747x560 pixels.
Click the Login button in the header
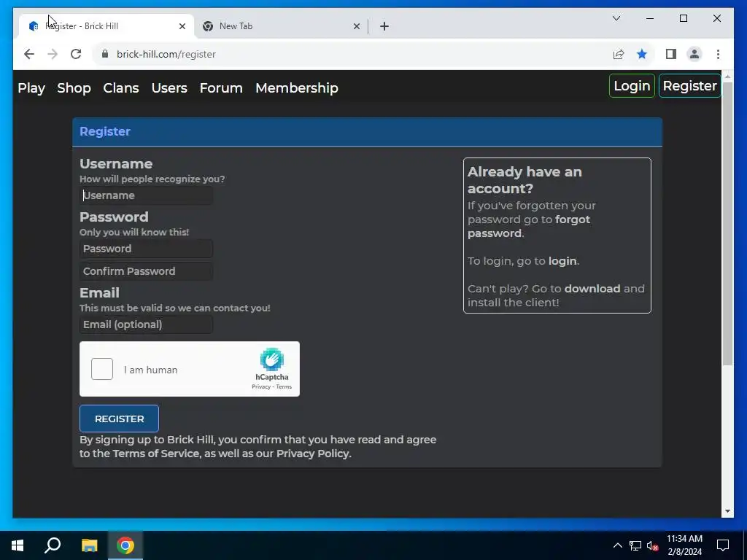click(x=632, y=86)
